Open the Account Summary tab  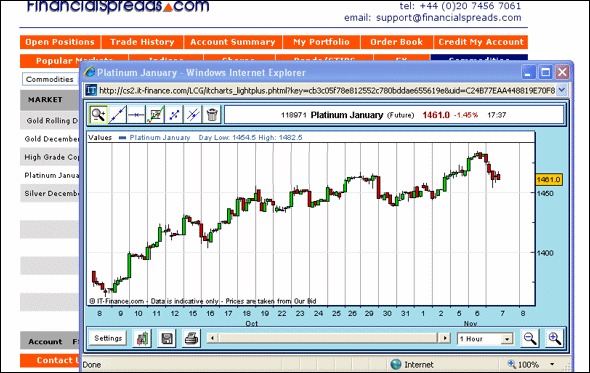click(x=233, y=42)
